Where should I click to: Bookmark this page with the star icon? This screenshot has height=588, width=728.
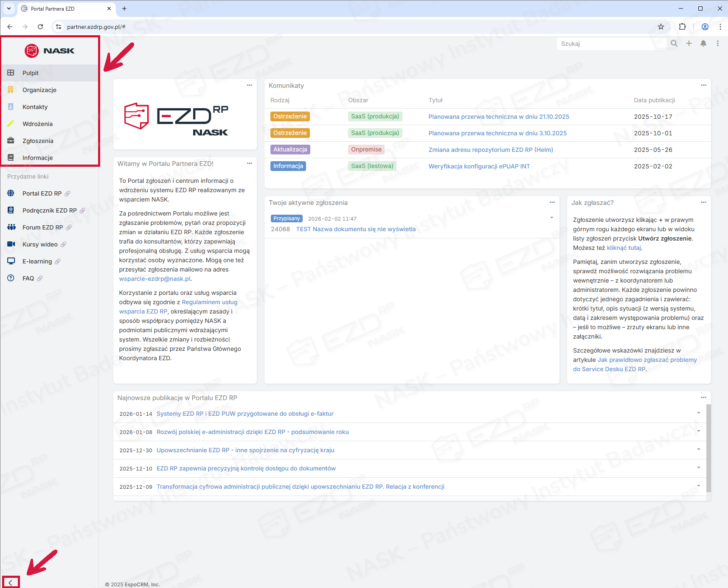tap(661, 27)
